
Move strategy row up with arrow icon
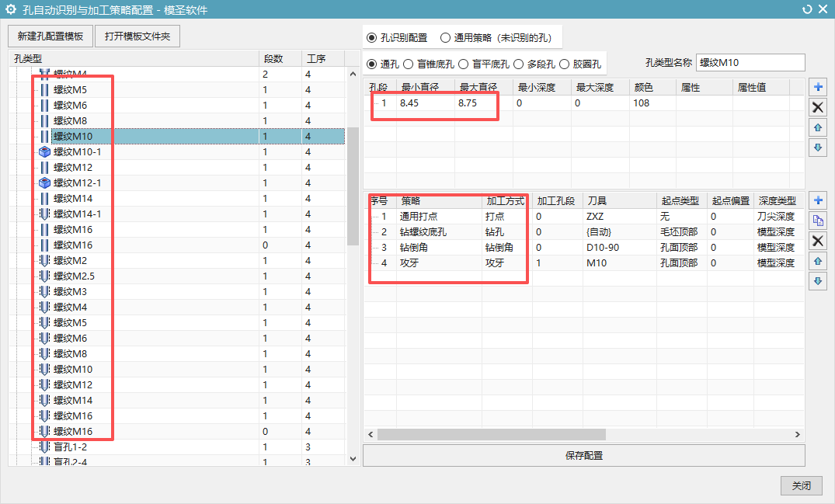tap(818, 261)
